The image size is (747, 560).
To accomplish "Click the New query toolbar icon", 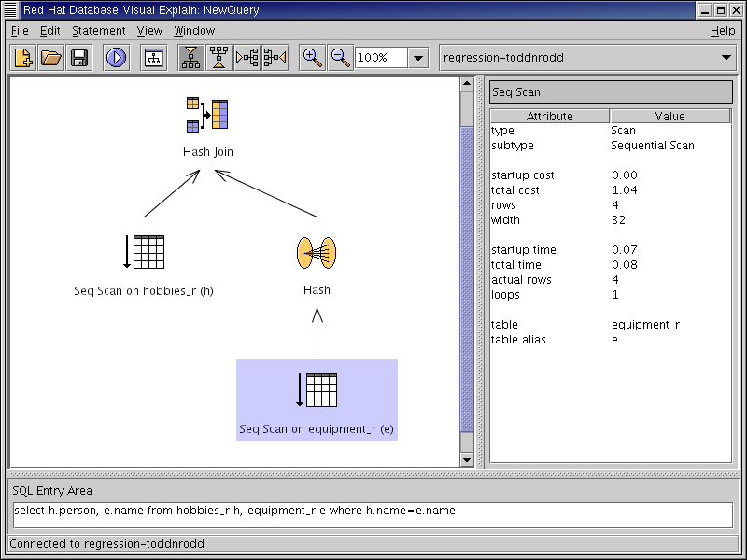I will [22, 58].
